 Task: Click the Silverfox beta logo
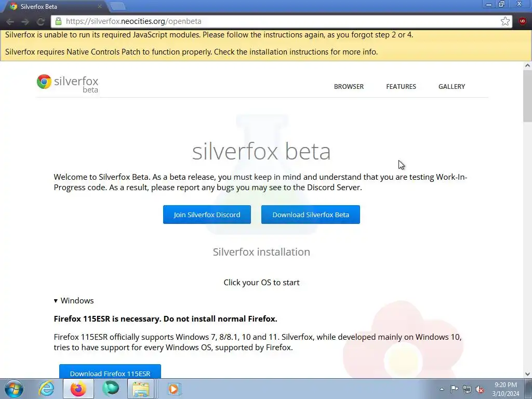(x=68, y=83)
